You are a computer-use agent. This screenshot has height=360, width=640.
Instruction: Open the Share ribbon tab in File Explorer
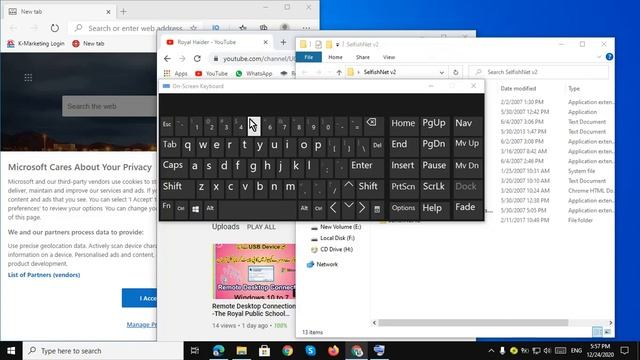(x=362, y=57)
